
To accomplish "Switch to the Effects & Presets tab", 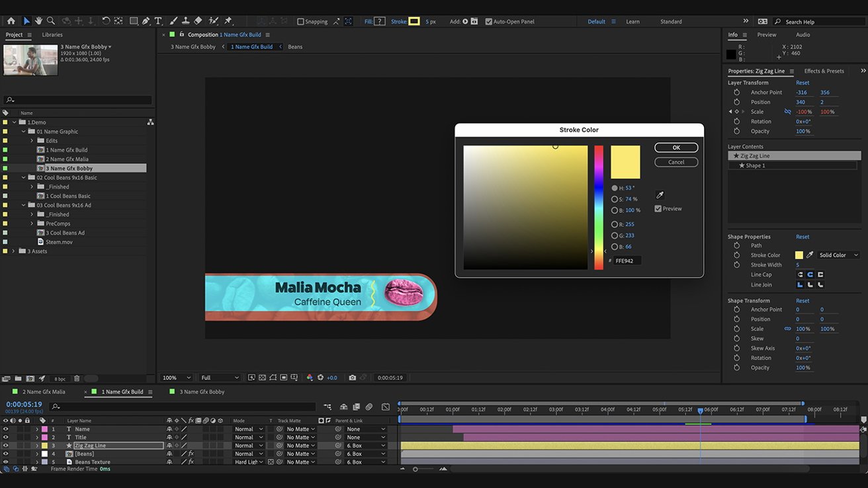I will 824,71.
